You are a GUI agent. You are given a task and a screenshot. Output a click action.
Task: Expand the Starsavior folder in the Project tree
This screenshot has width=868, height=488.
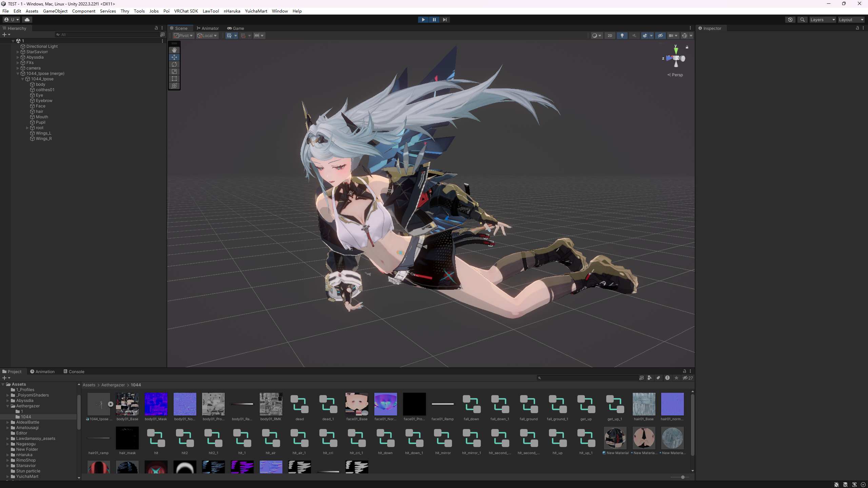7,466
